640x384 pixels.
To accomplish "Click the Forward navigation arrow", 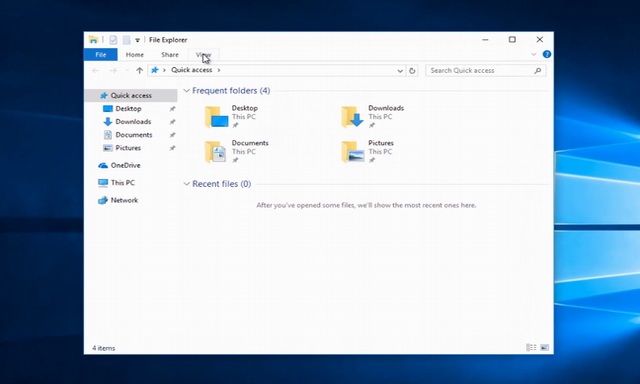I will pyautogui.click(x=113, y=71).
